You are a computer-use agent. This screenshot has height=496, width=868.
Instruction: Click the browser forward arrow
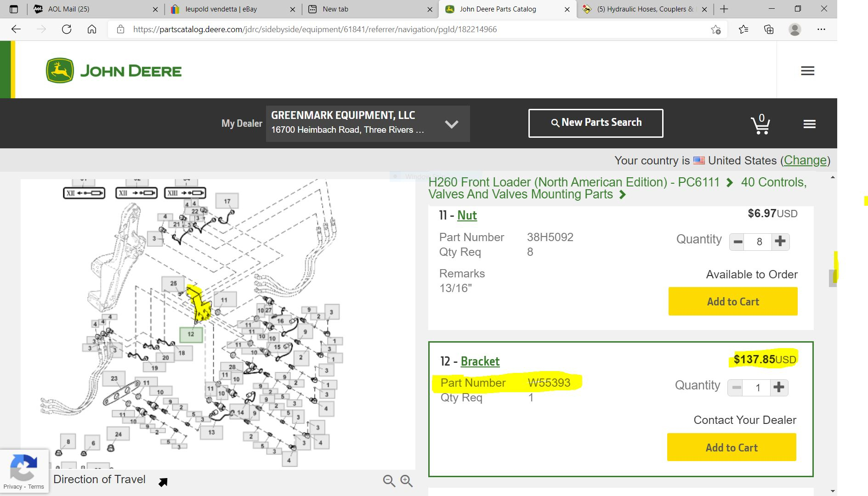[41, 29]
